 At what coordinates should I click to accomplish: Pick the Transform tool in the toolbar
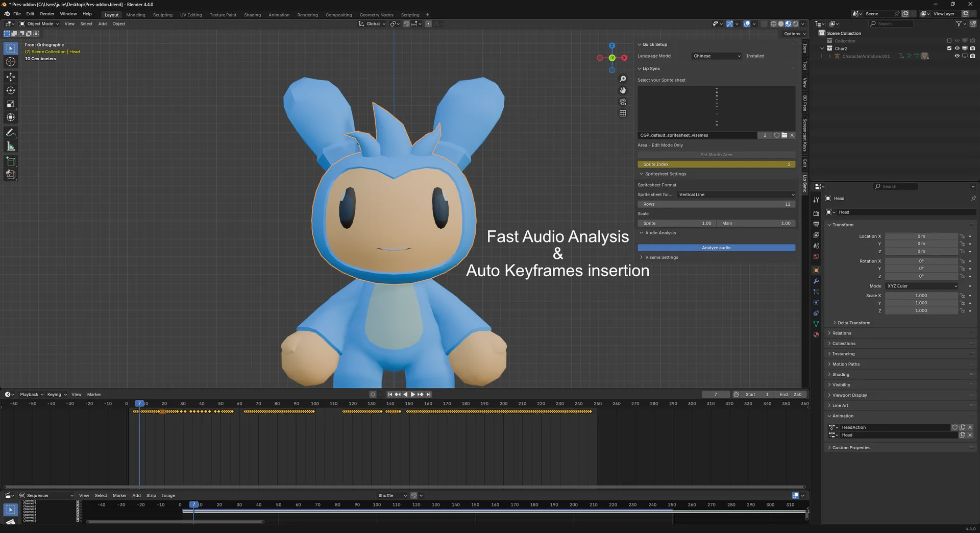click(11, 117)
